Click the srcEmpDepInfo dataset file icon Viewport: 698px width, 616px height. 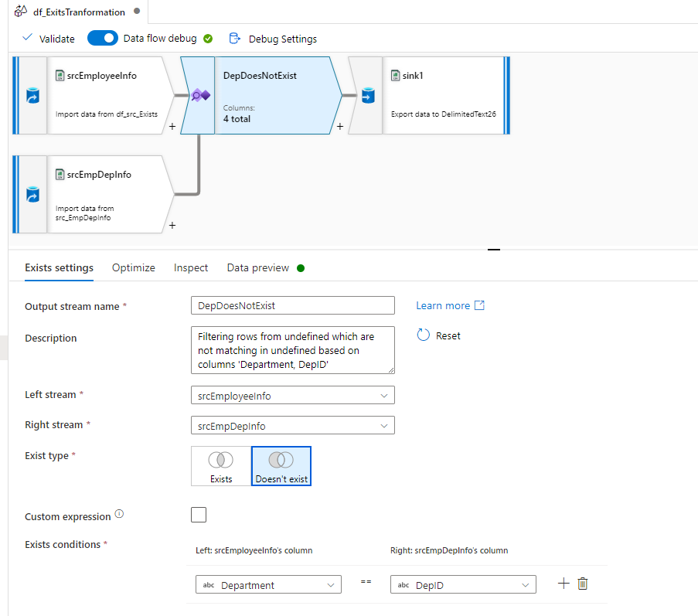pos(60,175)
